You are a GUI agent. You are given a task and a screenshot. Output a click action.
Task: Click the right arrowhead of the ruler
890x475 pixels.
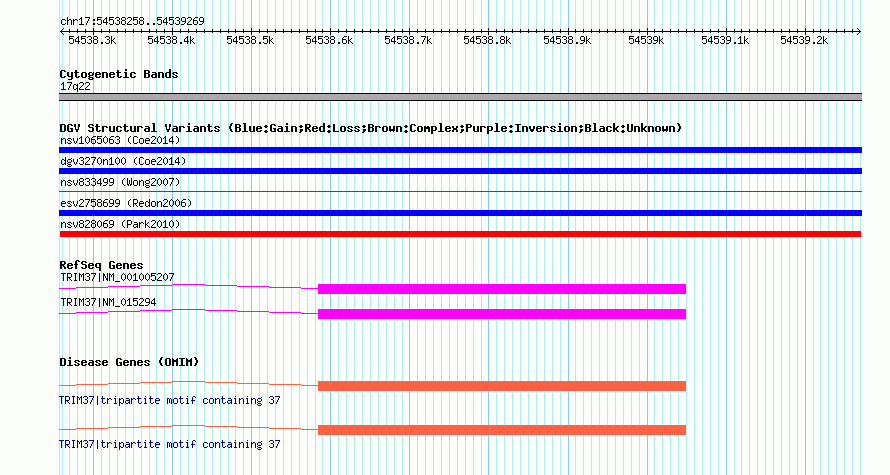[x=859, y=32]
